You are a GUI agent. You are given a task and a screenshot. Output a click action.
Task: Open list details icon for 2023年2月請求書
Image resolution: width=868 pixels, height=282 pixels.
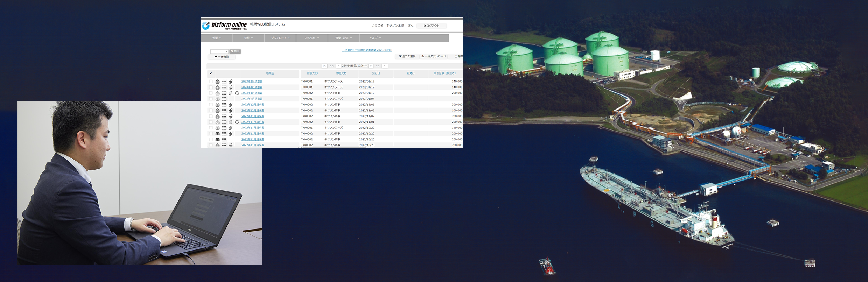[x=224, y=99]
